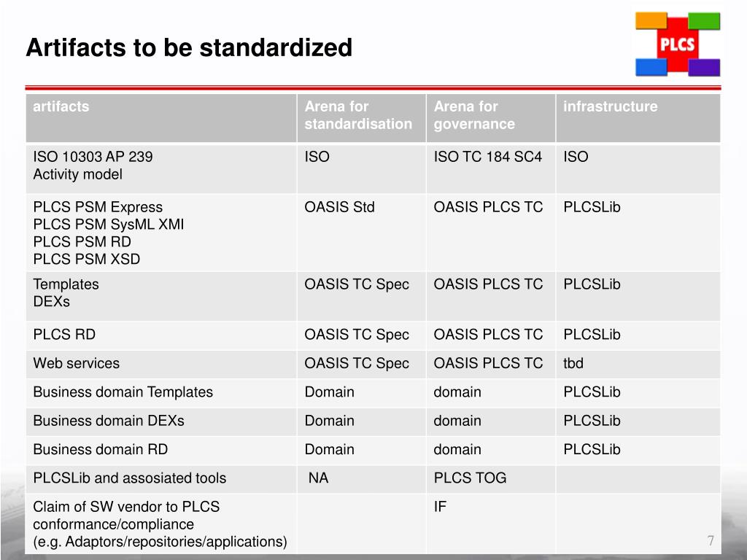The height and width of the screenshot is (560, 747).
Task: Select "OASIS TC Spec" in Web services row
Action: pyautogui.click(x=357, y=363)
